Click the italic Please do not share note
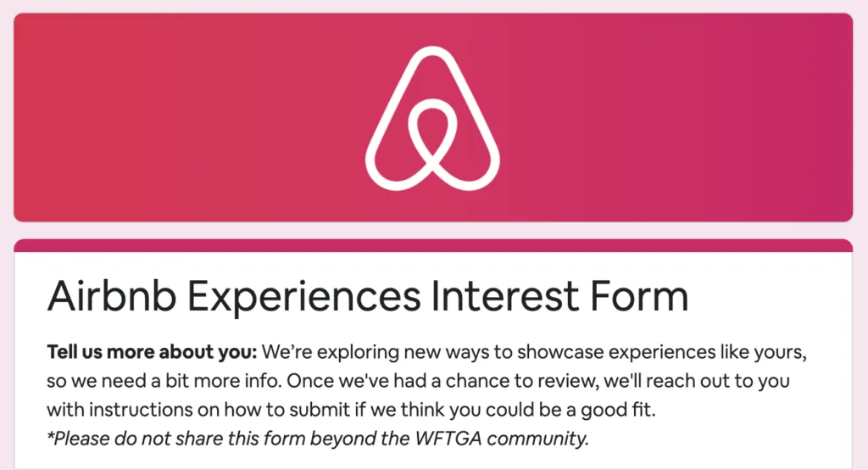This screenshot has width=868, height=470. (x=318, y=439)
